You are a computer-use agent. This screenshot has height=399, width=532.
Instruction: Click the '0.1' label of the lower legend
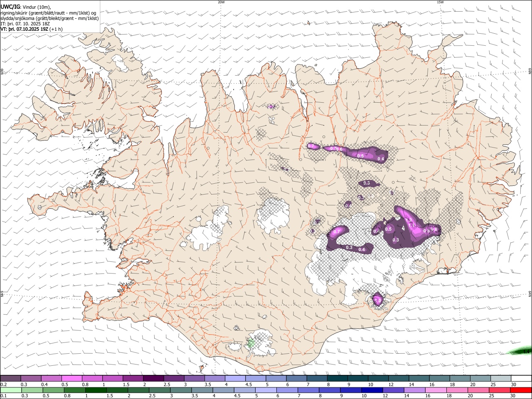click(x=3, y=396)
